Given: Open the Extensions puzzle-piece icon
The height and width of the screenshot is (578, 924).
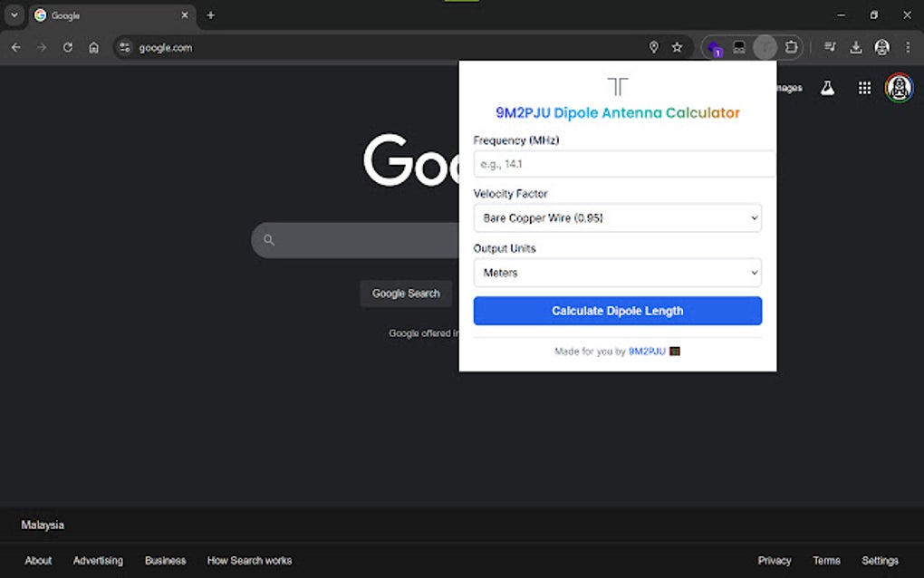Looking at the screenshot, I should point(791,47).
